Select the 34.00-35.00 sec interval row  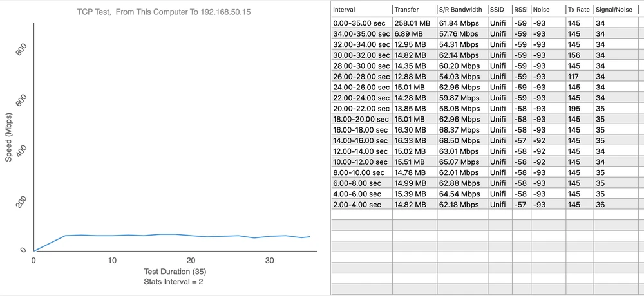(x=361, y=34)
